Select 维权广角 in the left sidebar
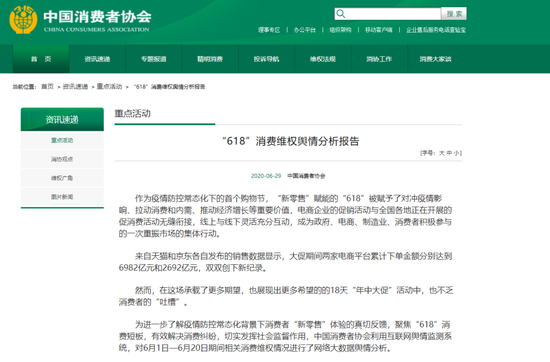The width and height of the screenshot is (550, 362). point(62,178)
